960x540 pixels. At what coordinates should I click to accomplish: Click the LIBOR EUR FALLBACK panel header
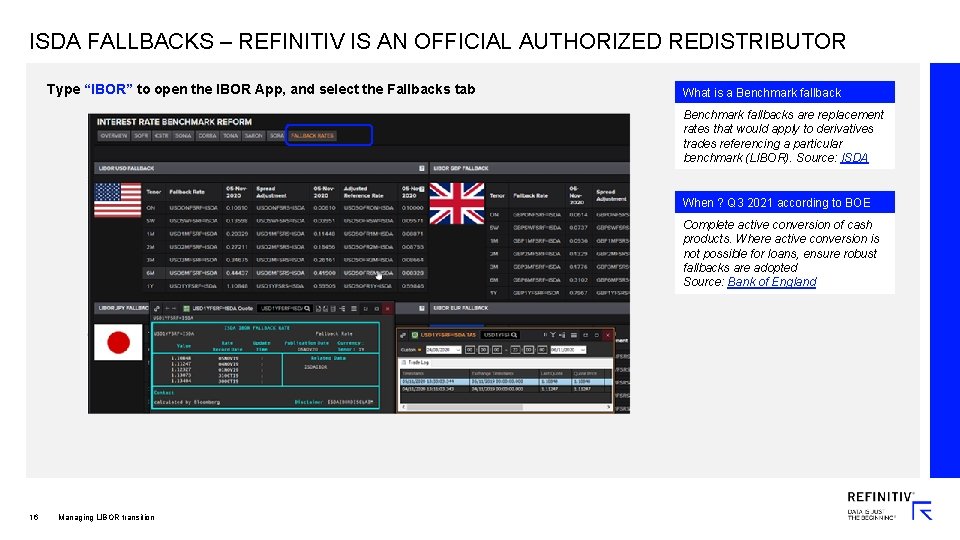530,308
